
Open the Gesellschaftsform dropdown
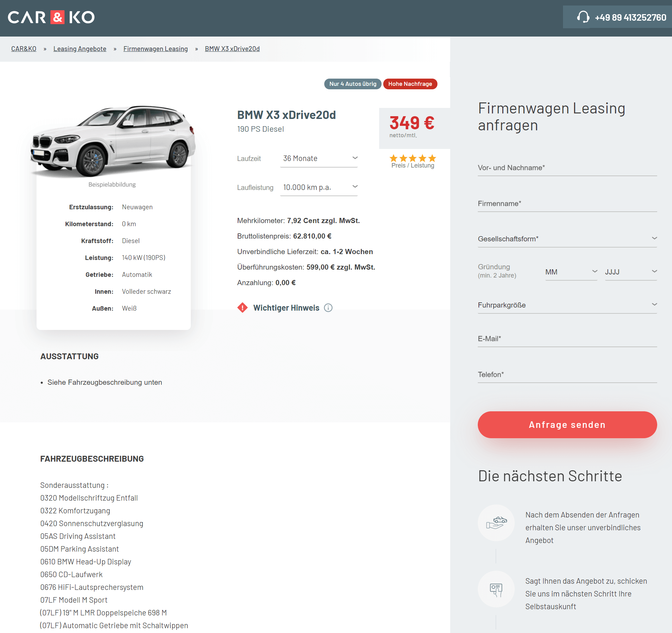click(x=567, y=239)
